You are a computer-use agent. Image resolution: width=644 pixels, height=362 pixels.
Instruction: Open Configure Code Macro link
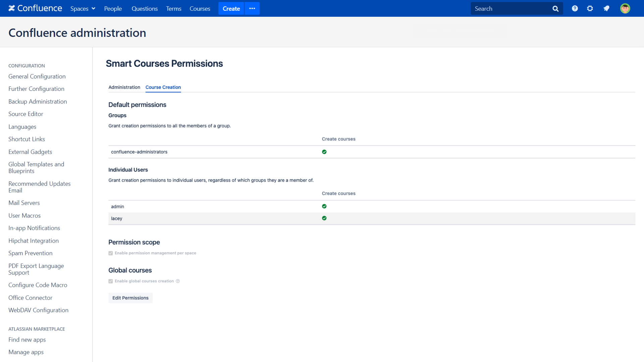coord(38,285)
